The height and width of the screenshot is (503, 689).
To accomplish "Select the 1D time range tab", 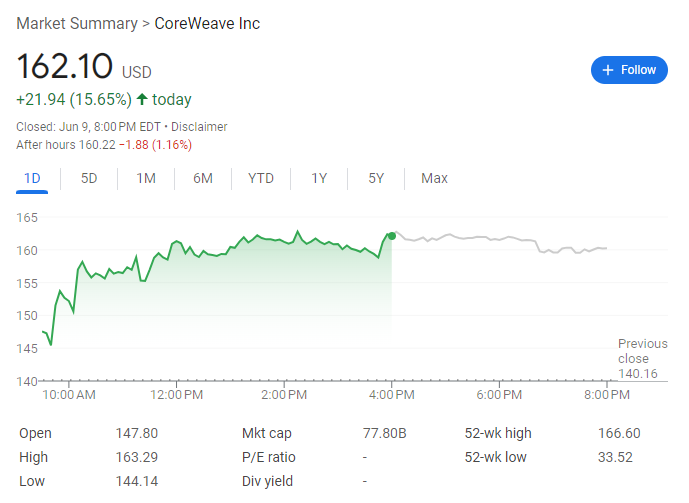I will 32,178.
